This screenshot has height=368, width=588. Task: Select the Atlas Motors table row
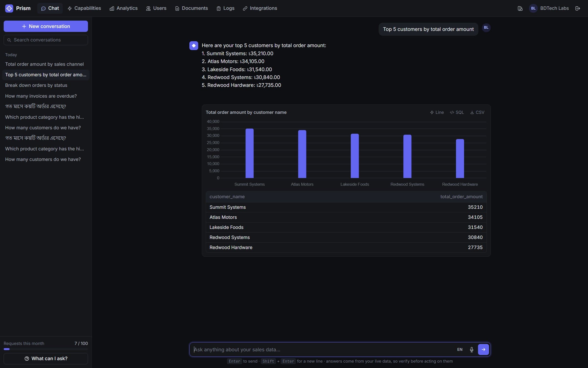pos(346,217)
